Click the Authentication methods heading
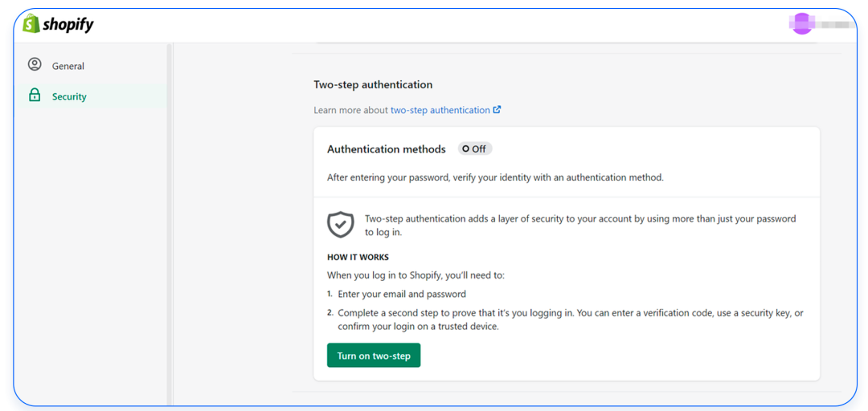Viewport: 868px width, 411px height. click(x=387, y=149)
